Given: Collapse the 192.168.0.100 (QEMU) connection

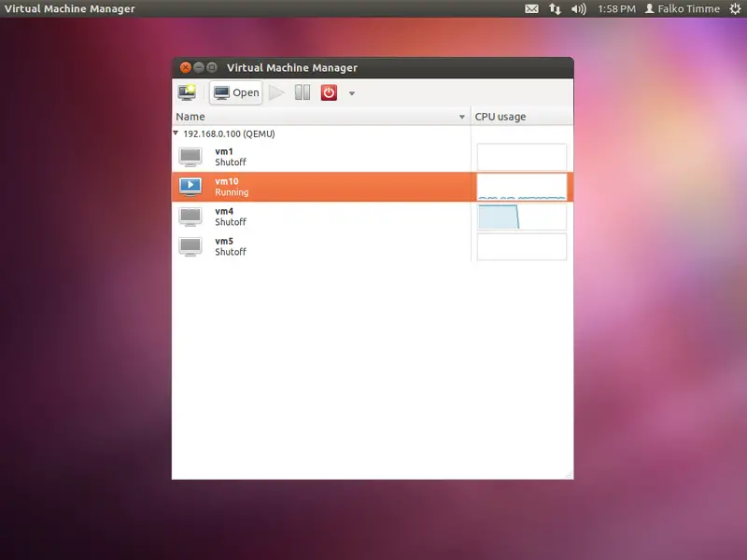Looking at the screenshot, I should [x=176, y=133].
